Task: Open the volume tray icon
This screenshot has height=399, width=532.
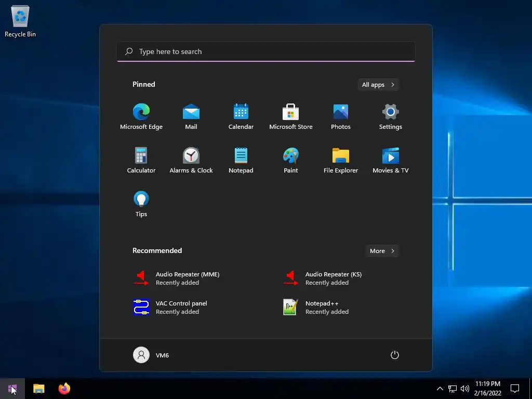Action: 465,389
